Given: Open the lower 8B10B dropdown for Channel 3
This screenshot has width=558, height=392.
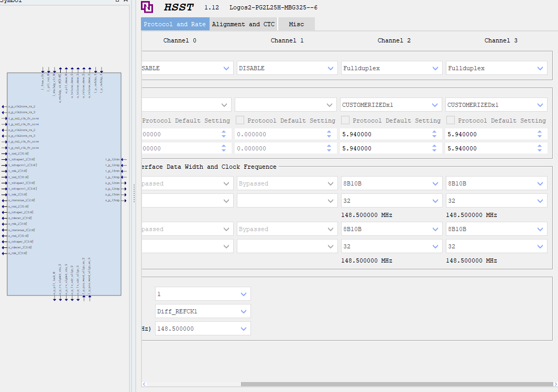Looking at the screenshot, I should pos(496,229).
